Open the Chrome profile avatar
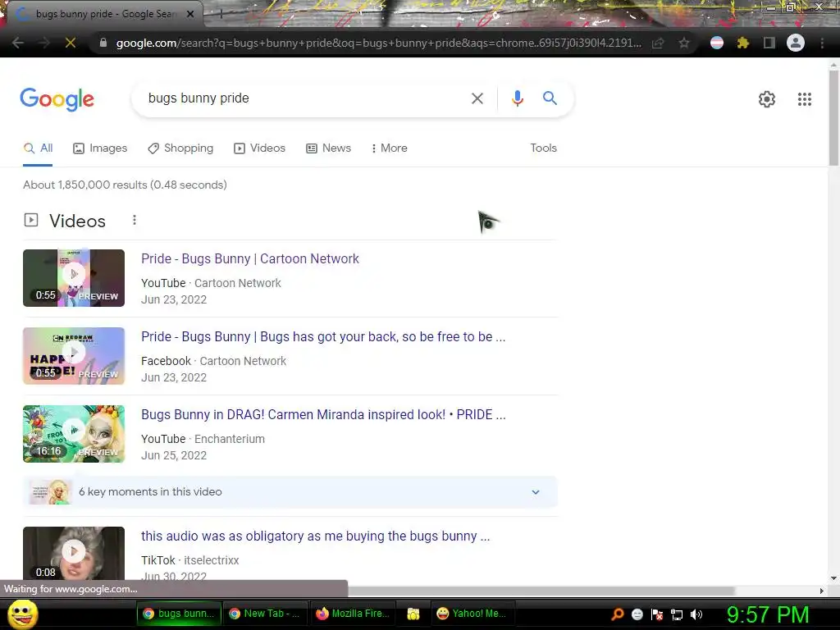This screenshot has height=630, width=840. (796, 43)
